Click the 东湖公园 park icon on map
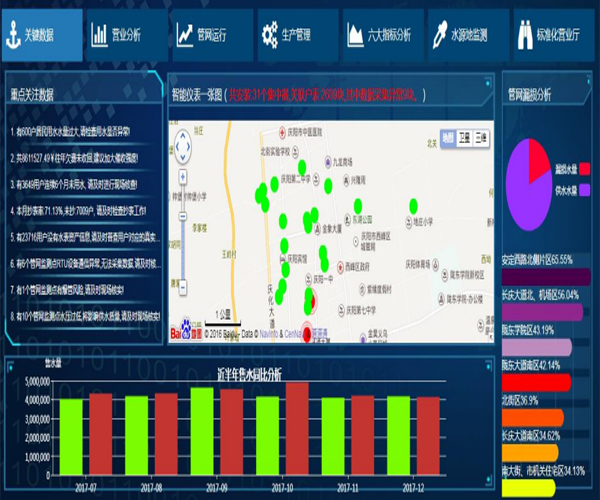The height and width of the screenshot is (500, 600). click(347, 220)
